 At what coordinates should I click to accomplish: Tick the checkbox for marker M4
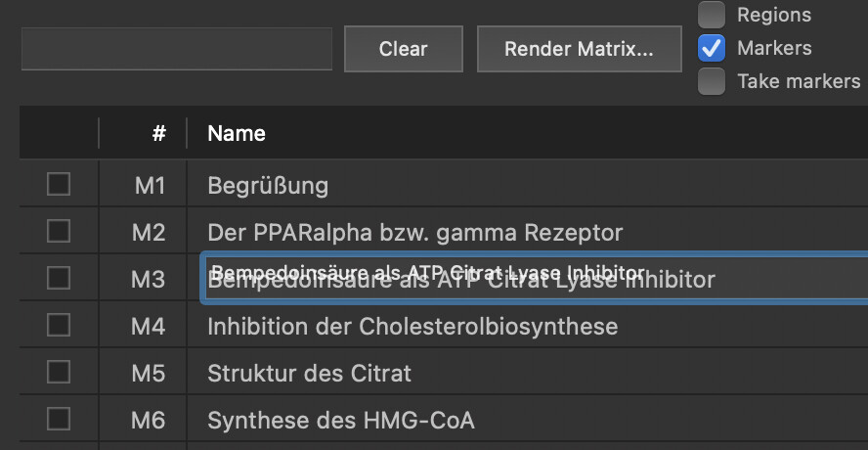click(59, 325)
